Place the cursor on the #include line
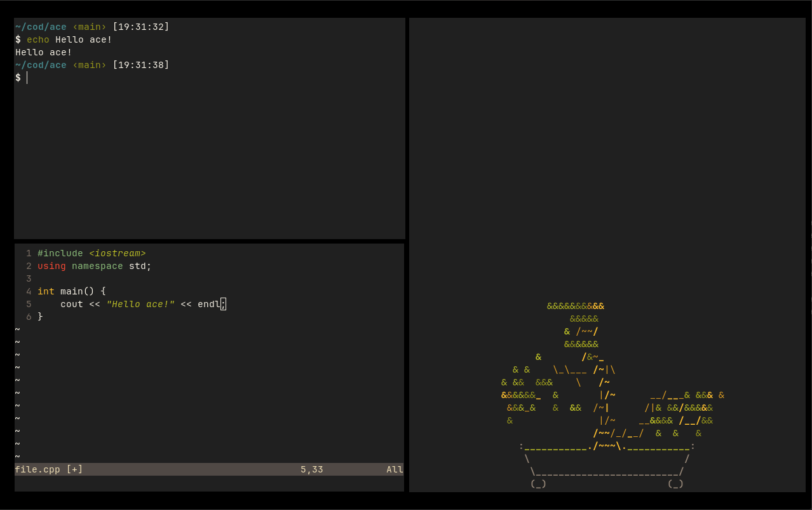 [x=91, y=253]
